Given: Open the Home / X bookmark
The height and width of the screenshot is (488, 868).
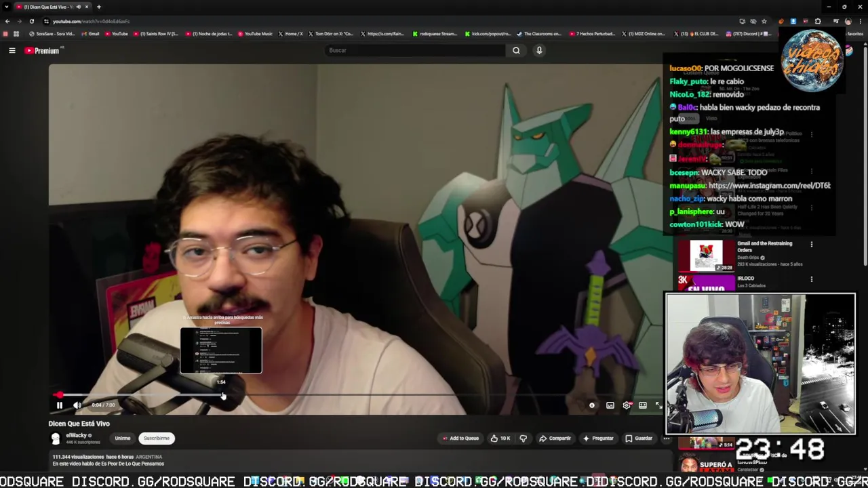Looking at the screenshot, I should point(290,34).
